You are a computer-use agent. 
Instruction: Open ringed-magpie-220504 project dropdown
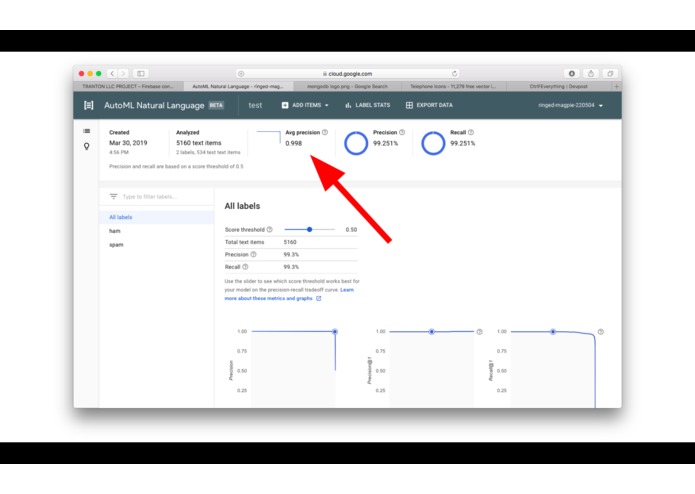tap(570, 105)
